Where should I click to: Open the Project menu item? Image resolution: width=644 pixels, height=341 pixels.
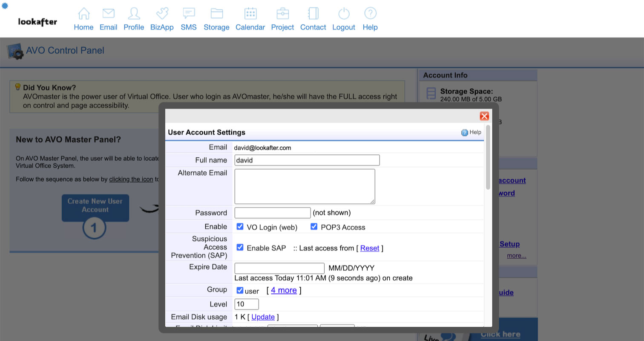(282, 19)
